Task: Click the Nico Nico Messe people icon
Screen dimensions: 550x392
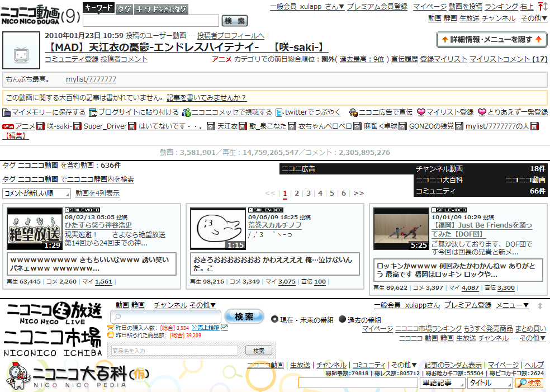Action: tap(187, 112)
